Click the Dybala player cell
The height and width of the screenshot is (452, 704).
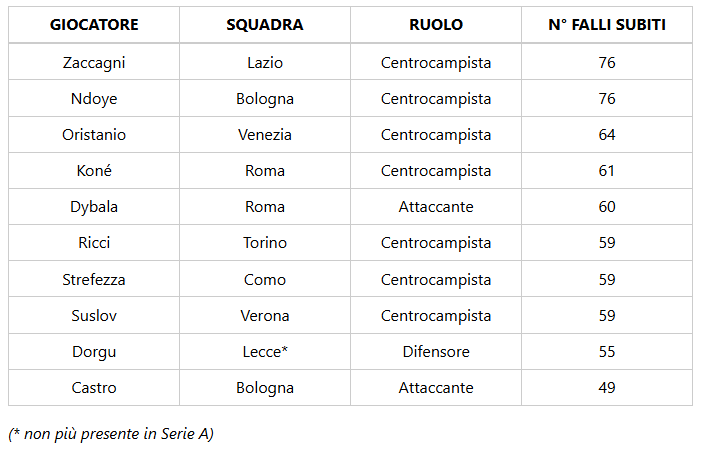(94, 206)
